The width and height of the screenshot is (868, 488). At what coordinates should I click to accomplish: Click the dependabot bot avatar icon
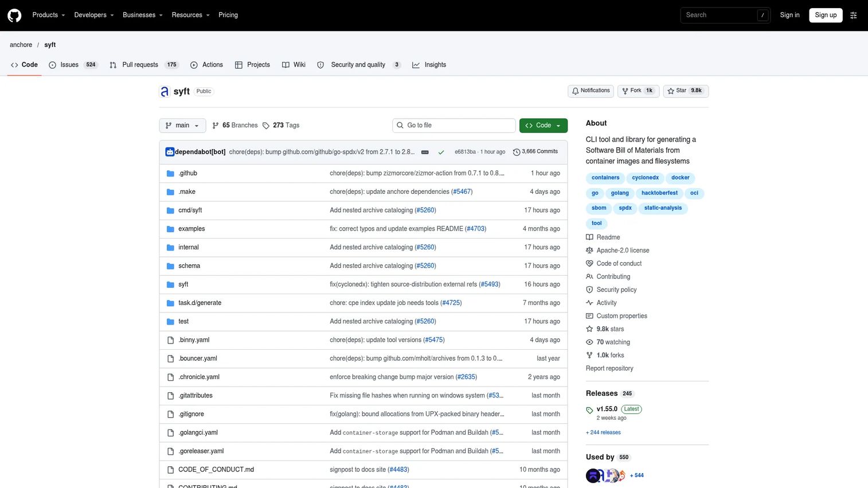pyautogui.click(x=170, y=152)
